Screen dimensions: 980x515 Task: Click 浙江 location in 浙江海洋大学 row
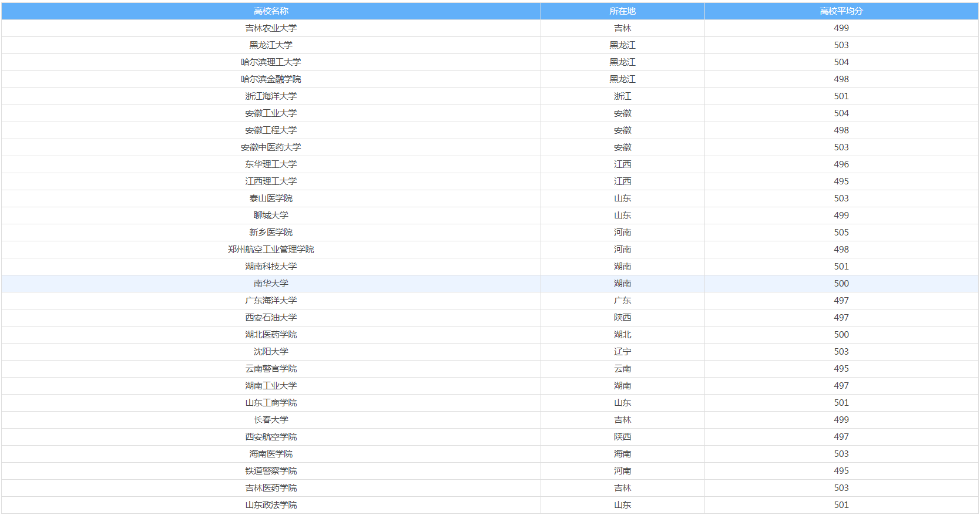point(623,96)
